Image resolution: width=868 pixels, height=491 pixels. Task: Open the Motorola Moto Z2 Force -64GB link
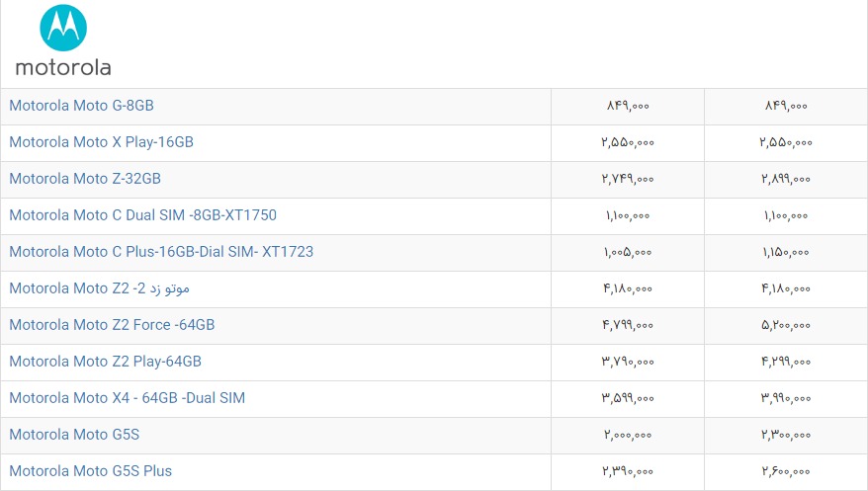[x=112, y=325]
